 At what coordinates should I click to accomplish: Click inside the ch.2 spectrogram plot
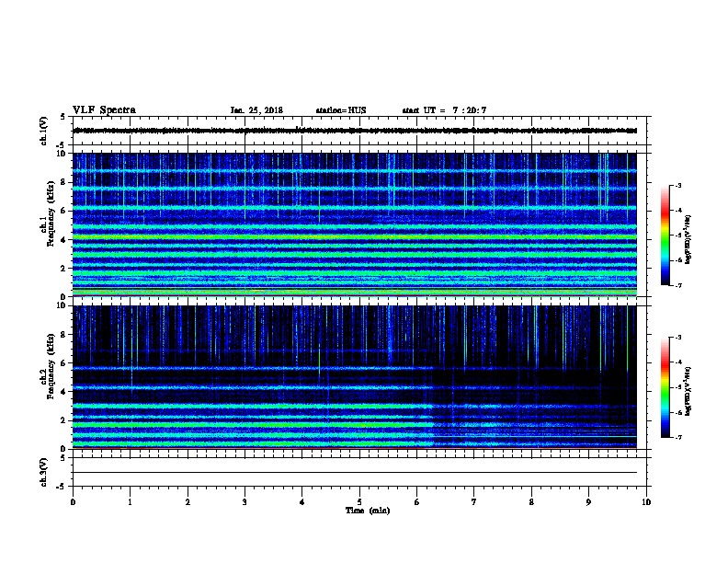click(355, 377)
